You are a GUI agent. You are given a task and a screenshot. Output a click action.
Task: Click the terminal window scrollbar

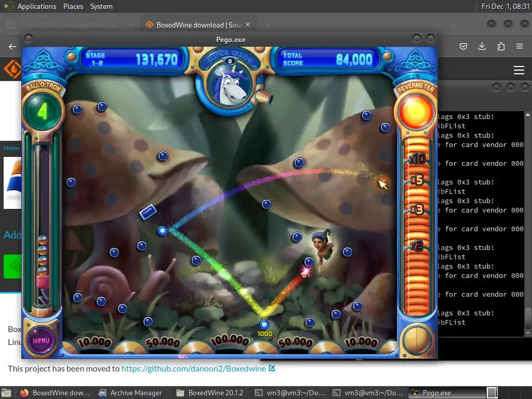528,224
